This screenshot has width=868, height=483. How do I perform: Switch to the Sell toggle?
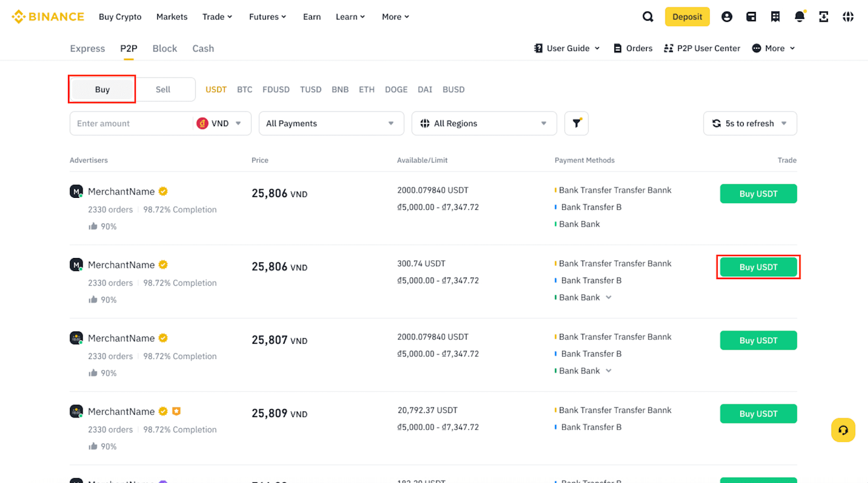[163, 89]
